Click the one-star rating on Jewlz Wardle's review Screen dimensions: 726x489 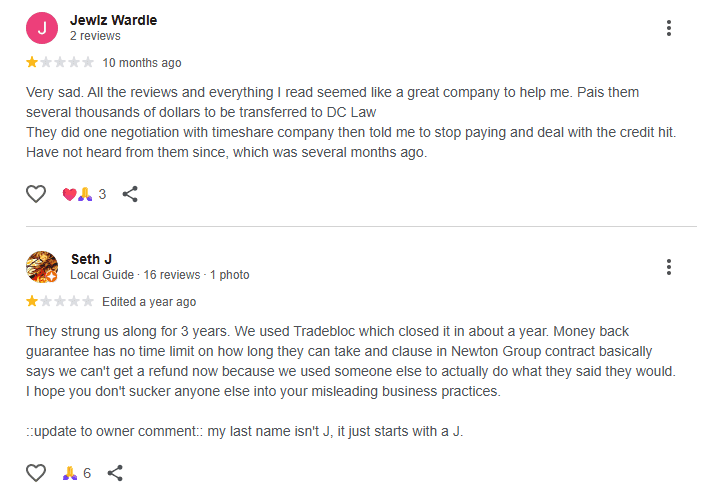coord(32,63)
